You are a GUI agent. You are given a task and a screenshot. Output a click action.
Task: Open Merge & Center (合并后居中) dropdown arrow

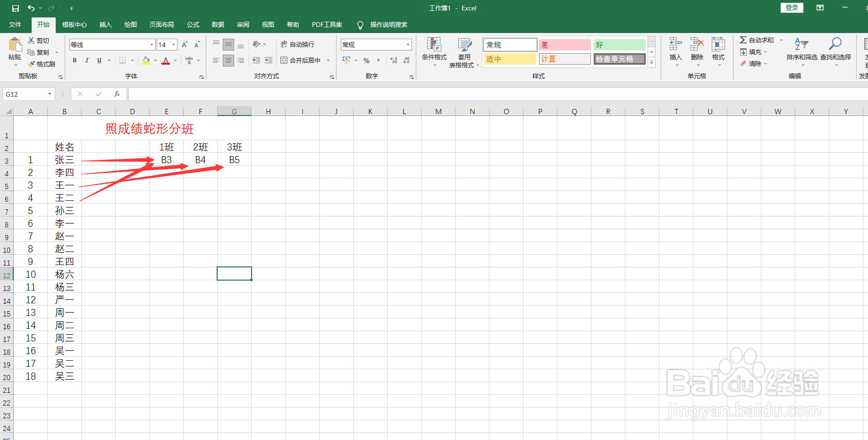(x=328, y=60)
